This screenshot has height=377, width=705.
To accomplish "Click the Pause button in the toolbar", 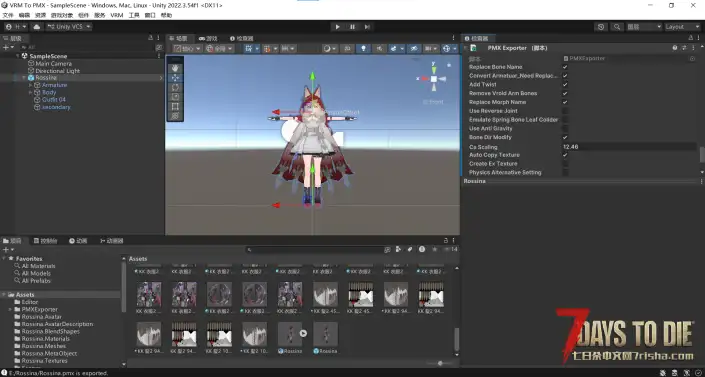I will pos(352,27).
